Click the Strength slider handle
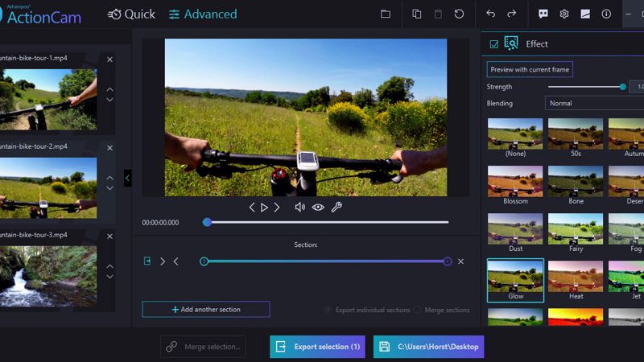 [x=622, y=87]
